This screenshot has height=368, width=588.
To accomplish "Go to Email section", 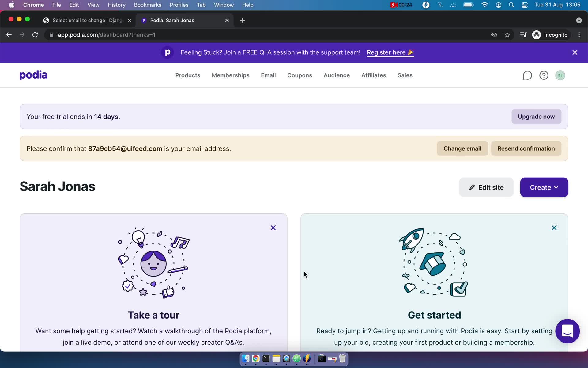I will pyautogui.click(x=268, y=75).
